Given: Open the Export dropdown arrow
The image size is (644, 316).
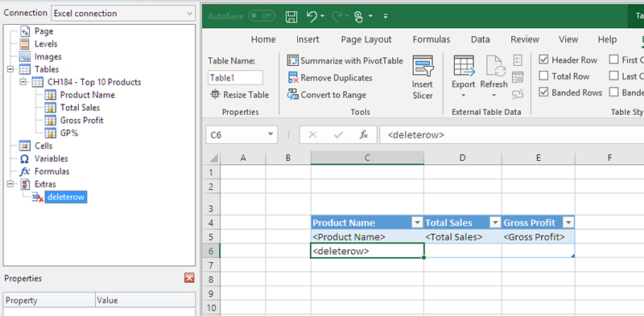Looking at the screenshot, I should [x=464, y=96].
